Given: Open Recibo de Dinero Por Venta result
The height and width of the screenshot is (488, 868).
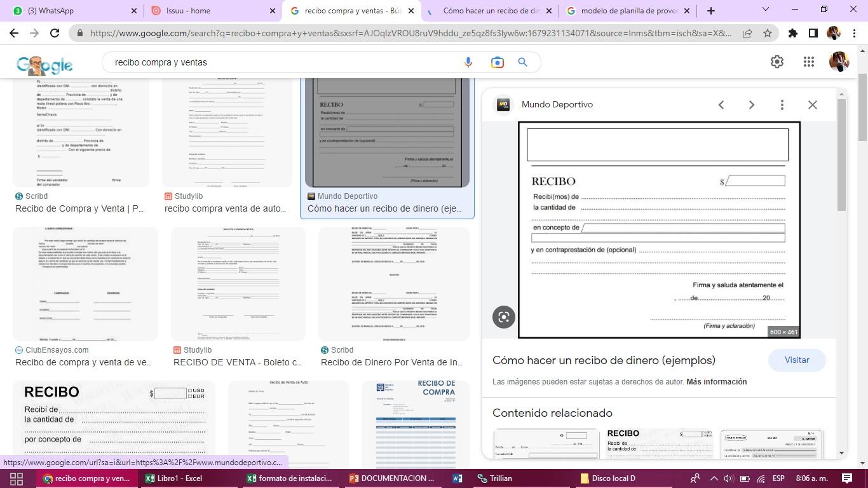Looking at the screenshot, I should tap(392, 362).
